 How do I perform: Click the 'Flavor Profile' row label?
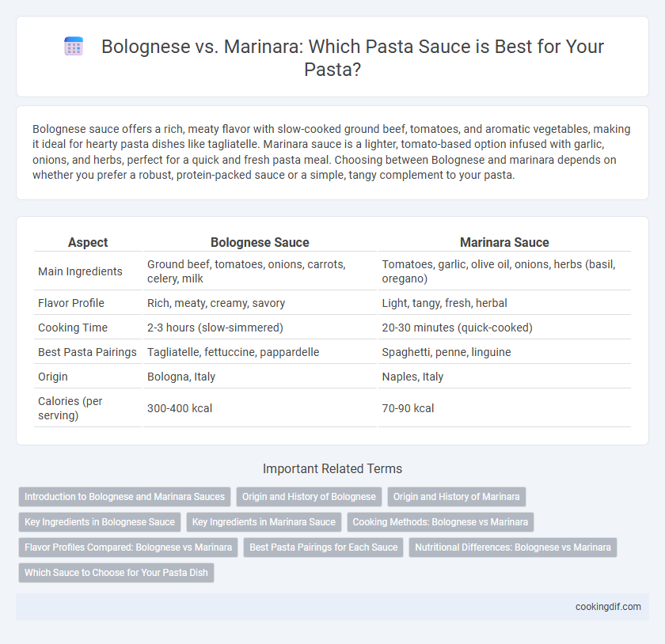pyautogui.click(x=70, y=303)
